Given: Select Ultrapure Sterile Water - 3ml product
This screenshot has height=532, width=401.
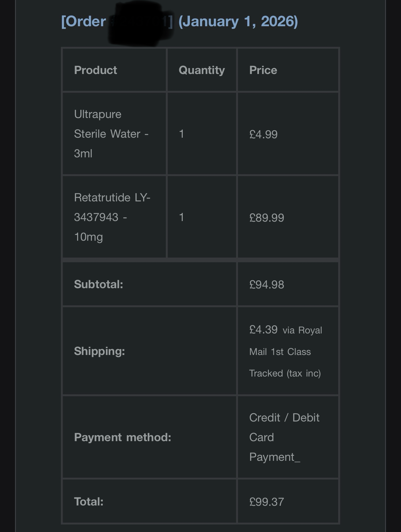Looking at the screenshot, I should click(x=111, y=134).
